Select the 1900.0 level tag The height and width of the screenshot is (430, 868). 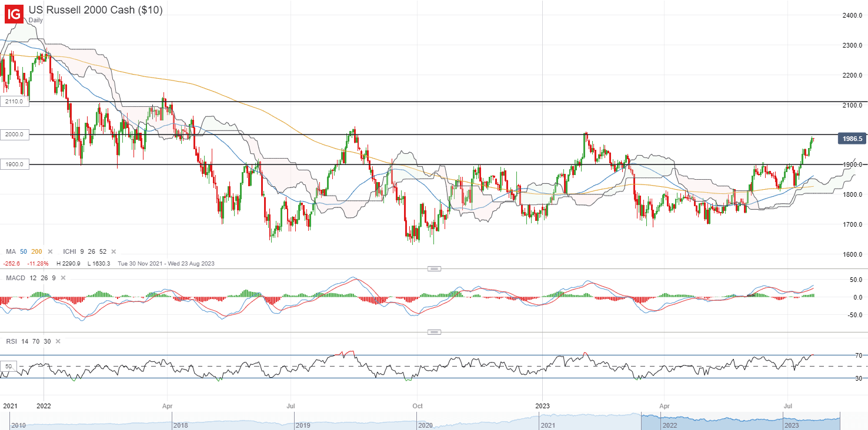click(x=14, y=164)
